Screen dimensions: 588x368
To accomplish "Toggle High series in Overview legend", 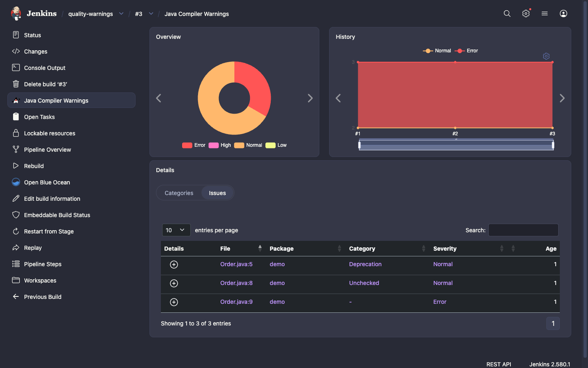I will point(220,145).
